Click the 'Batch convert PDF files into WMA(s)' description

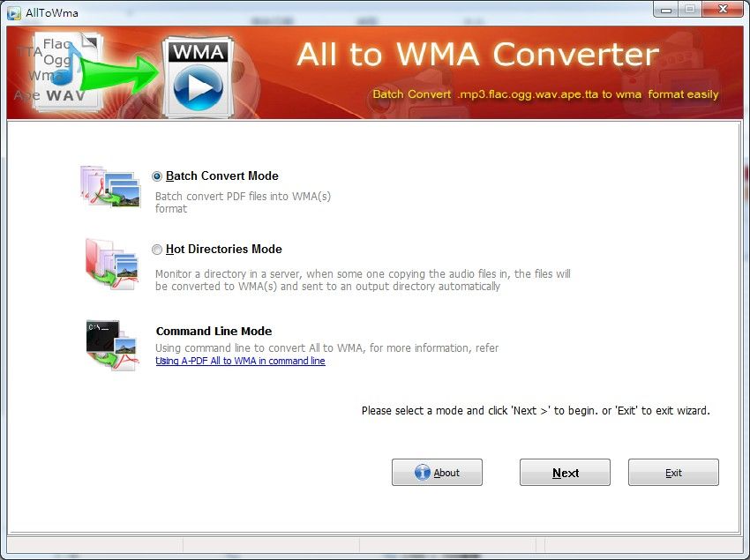coord(243,202)
